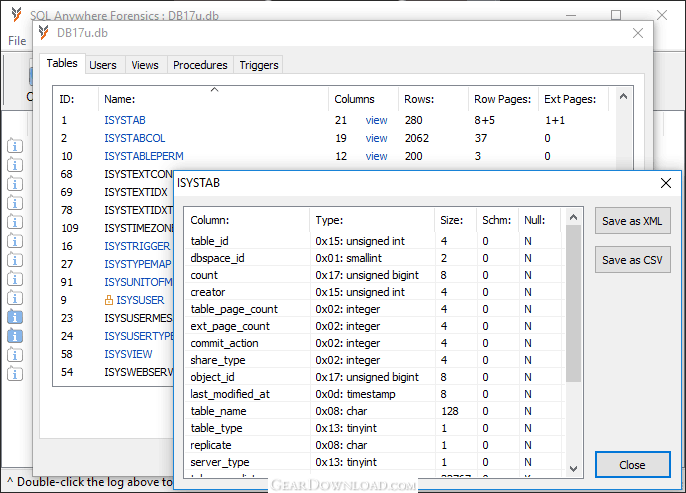Click Save as CSV button

(x=632, y=260)
